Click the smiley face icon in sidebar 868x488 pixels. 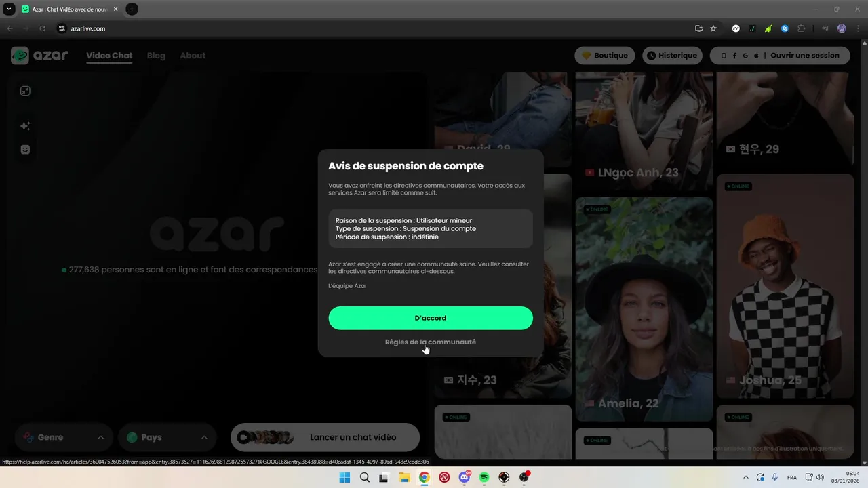tap(25, 150)
